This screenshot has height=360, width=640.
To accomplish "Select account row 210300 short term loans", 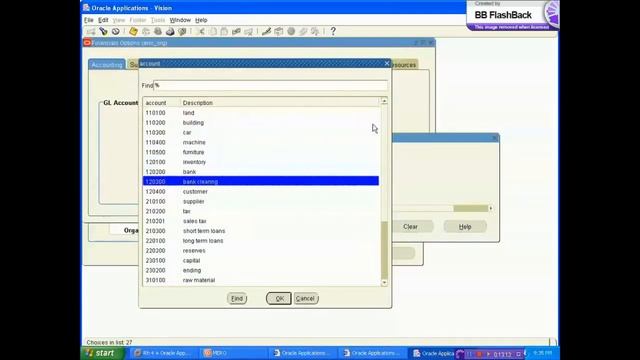I will pyautogui.click(x=261, y=231).
